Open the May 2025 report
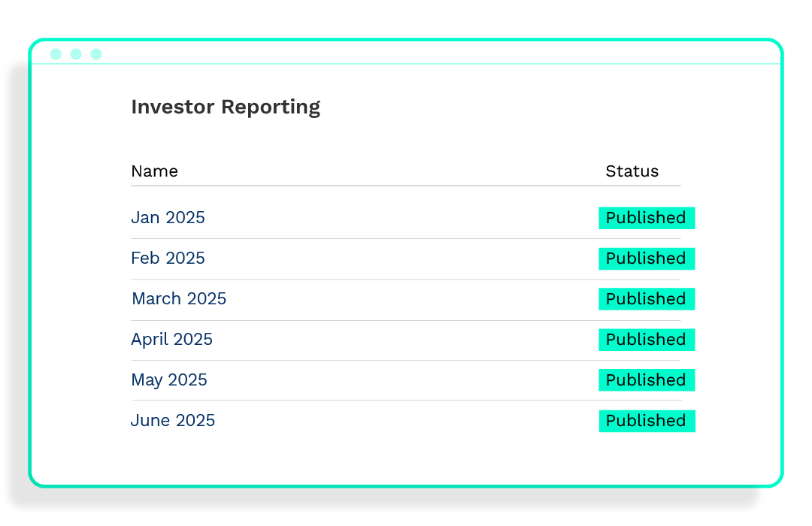The image size is (812, 526). click(169, 380)
